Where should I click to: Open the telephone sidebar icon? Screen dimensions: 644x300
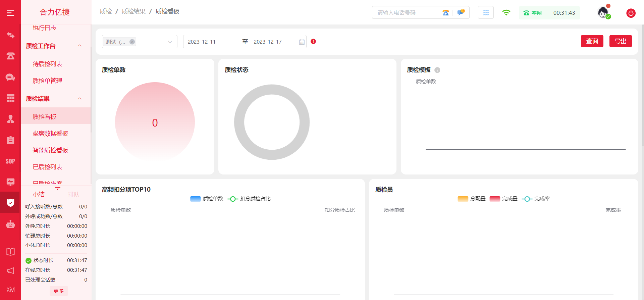[x=10, y=56]
